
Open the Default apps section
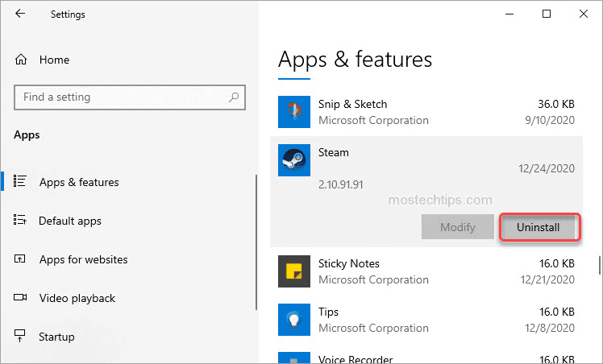click(70, 221)
